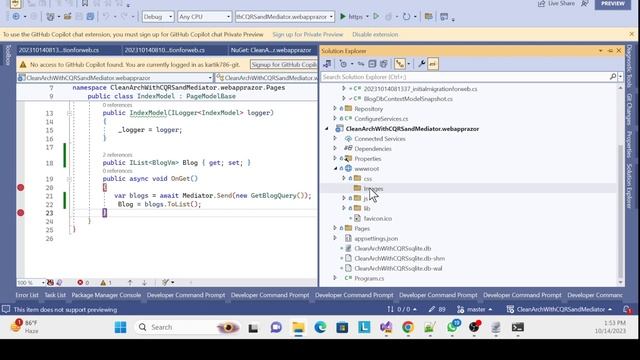
Task: Open the first Developer Command Prompt tab
Action: coord(186,295)
